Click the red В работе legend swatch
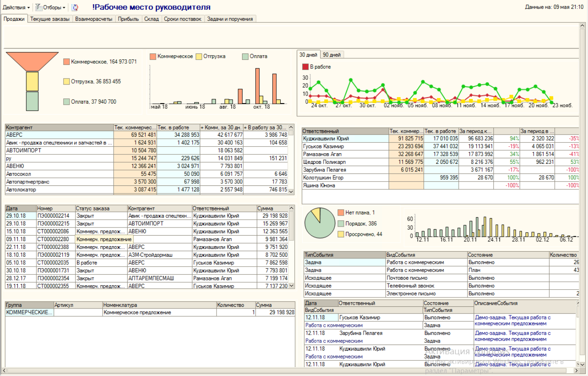Screen dimensions: 588x376 (305, 67)
